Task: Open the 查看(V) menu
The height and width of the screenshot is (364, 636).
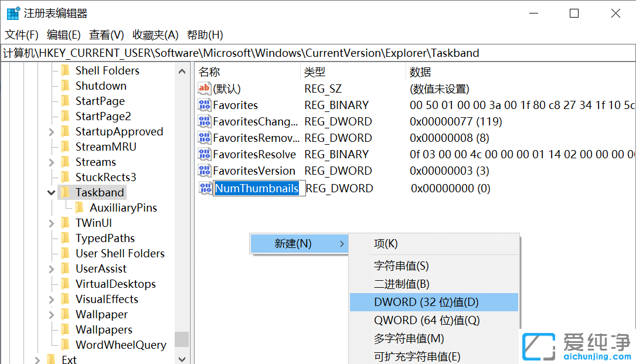Action: coord(106,35)
